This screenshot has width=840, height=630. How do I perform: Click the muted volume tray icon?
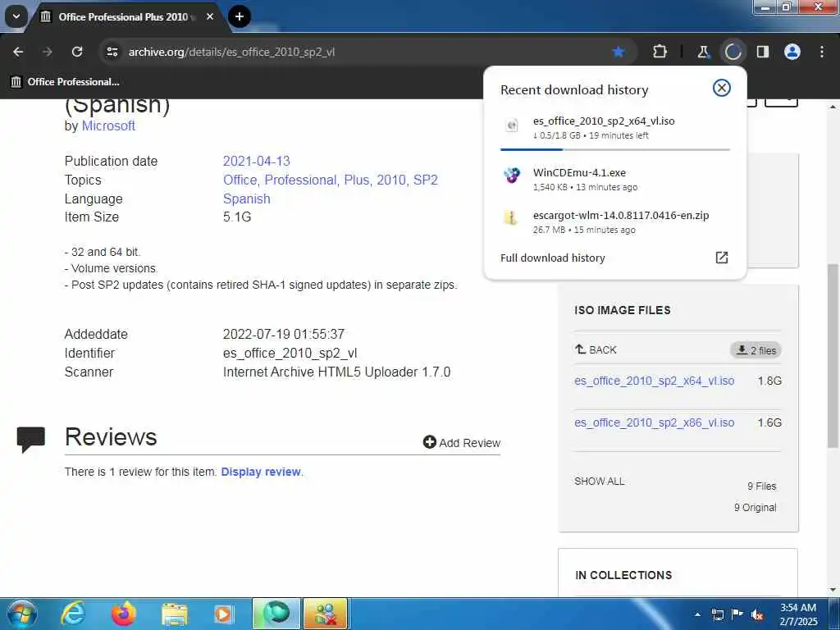pos(757,614)
